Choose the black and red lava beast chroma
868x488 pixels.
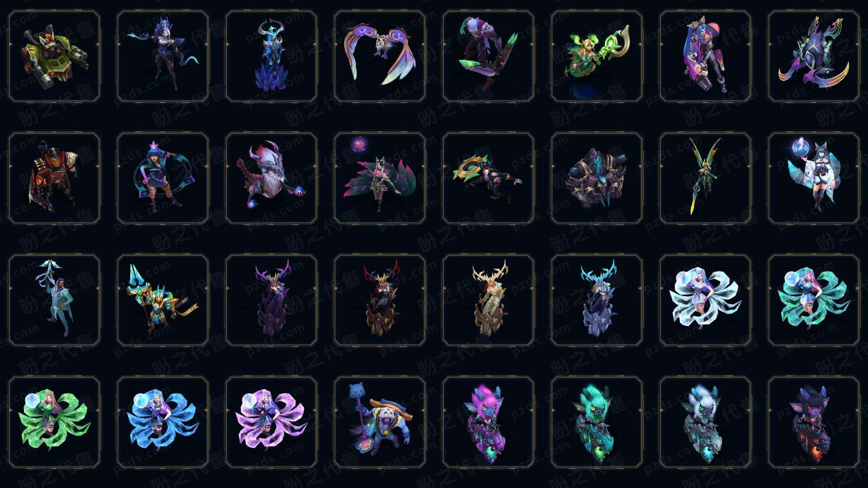[x=814, y=422]
